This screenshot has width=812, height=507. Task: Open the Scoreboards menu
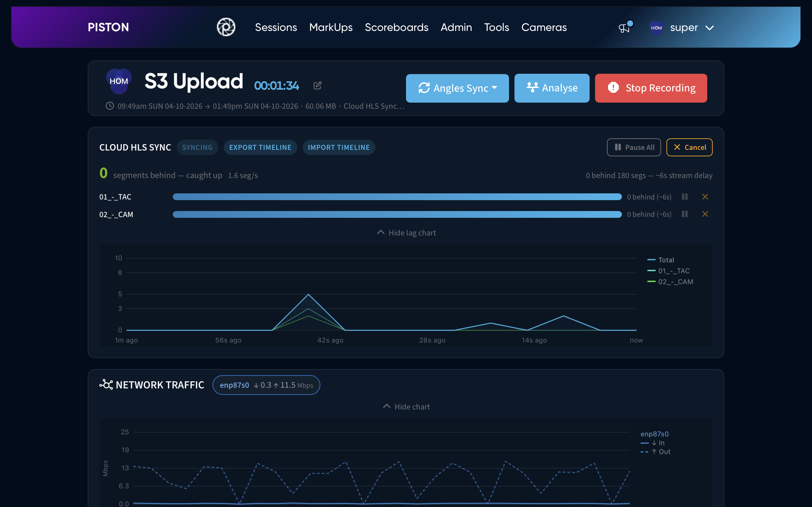pos(396,27)
